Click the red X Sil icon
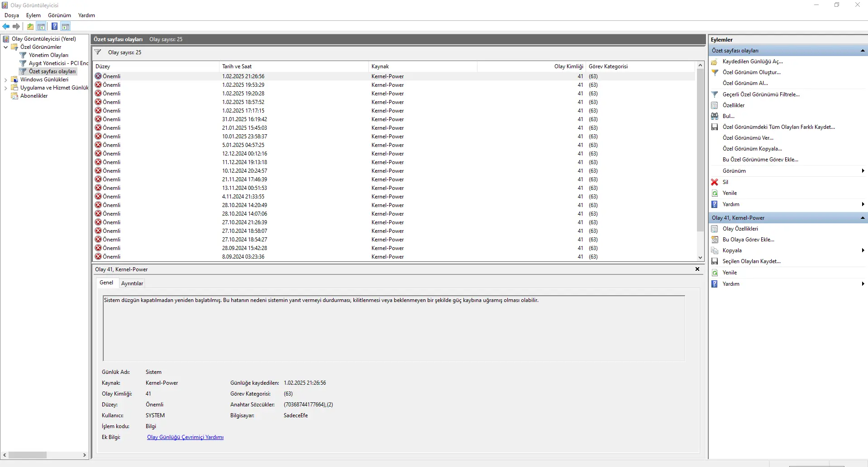 [715, 182]
